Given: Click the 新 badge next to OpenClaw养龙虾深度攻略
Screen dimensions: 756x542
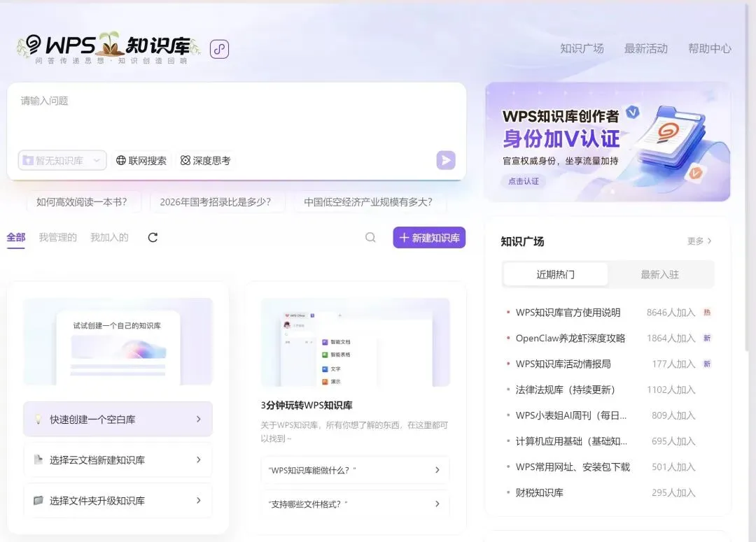Looking at the screenshot, I should [707, 338].
